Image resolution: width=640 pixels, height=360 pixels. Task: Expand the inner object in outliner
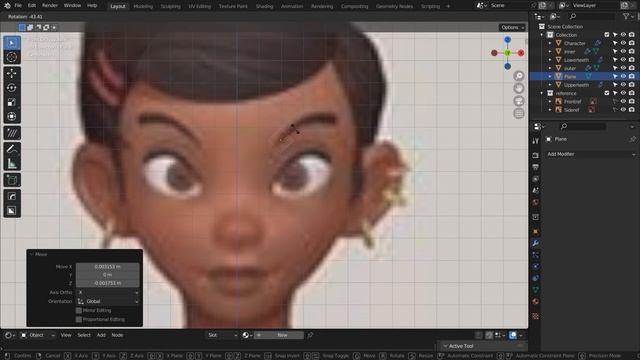[x=550, y=52]
